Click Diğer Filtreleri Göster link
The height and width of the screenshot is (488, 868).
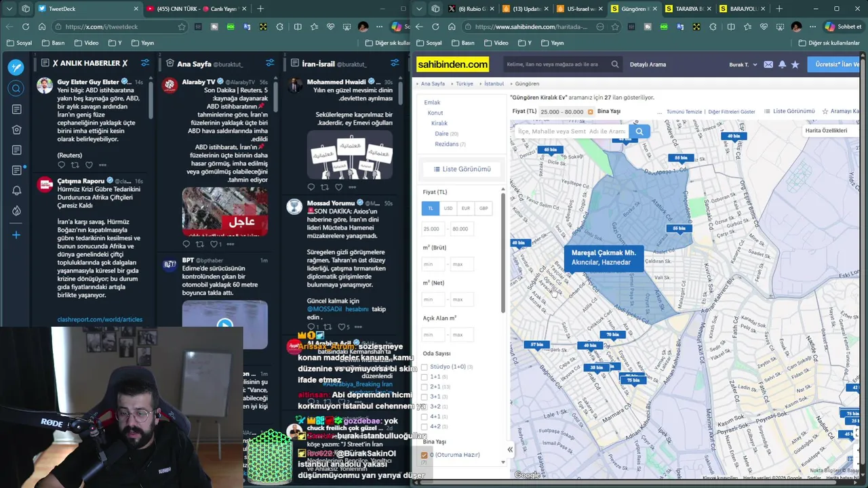731,112
